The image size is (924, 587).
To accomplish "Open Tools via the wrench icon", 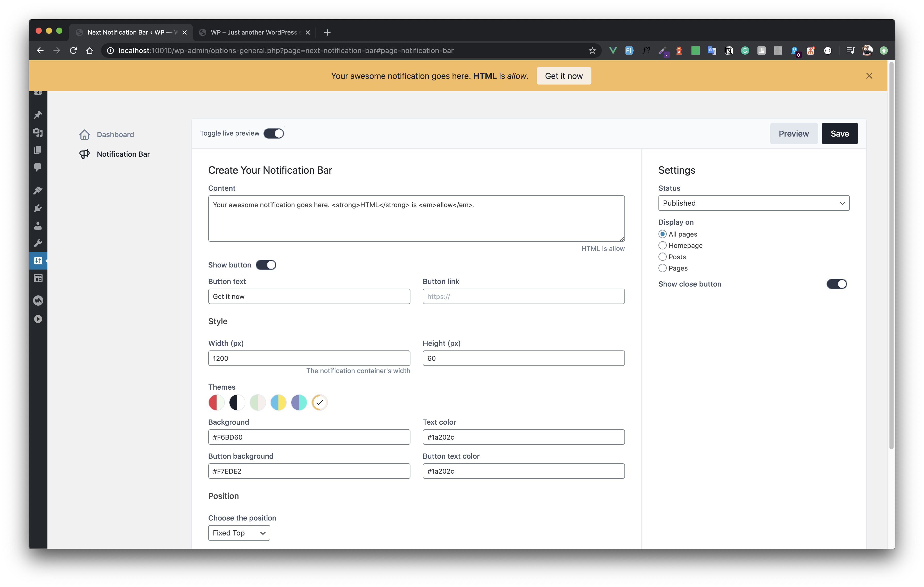I will (38, 243).
